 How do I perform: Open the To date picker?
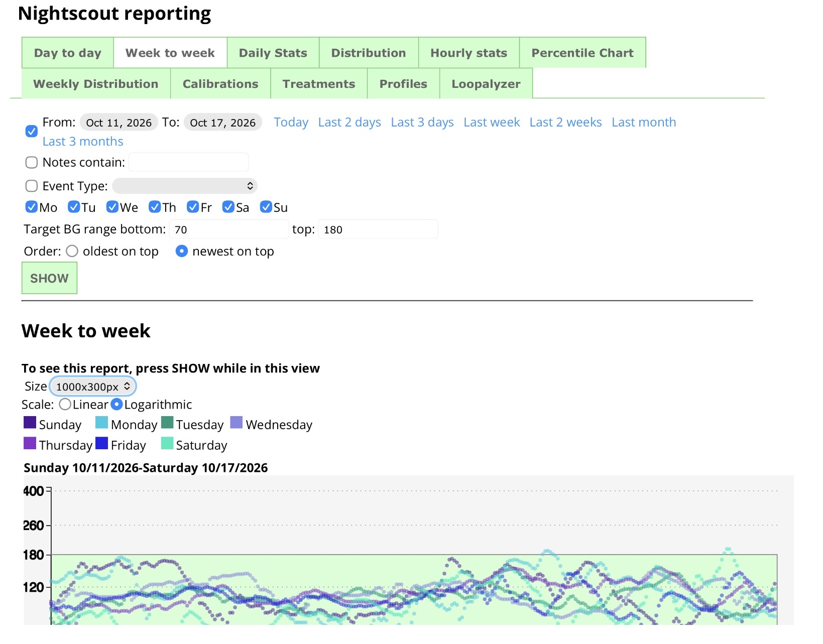pos(223,122)
